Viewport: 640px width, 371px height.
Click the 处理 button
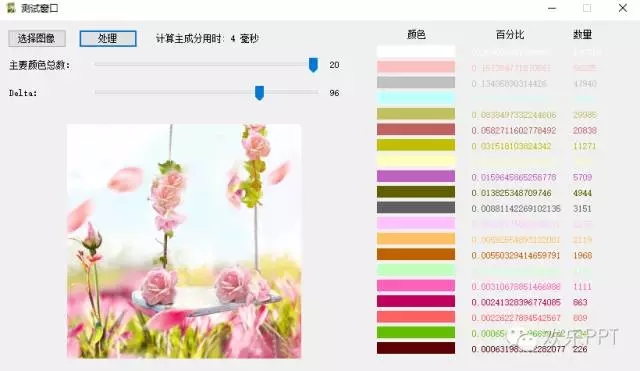[x=108, y=38]
